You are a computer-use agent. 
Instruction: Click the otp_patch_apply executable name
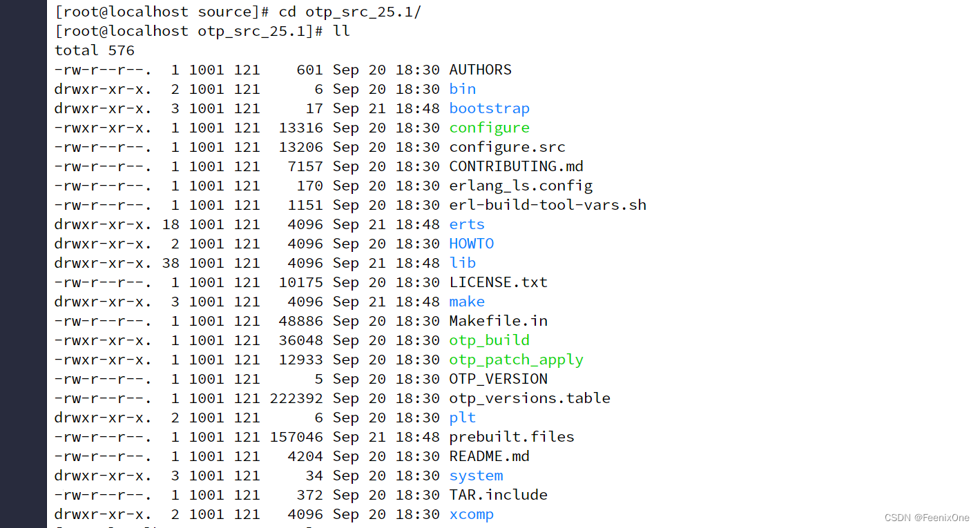(x=516, y=360)
